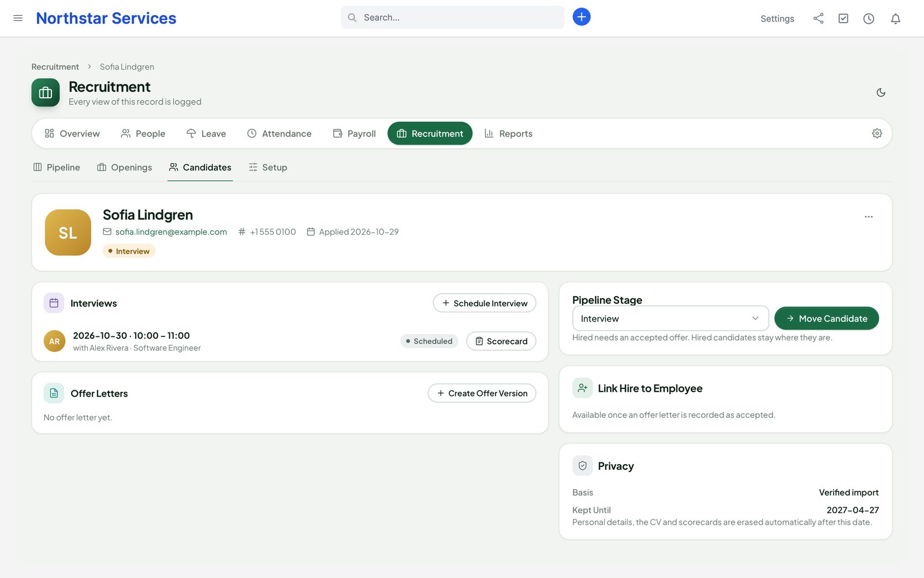
Task: Open the candidate more options ellipsis
Action: 869,217
